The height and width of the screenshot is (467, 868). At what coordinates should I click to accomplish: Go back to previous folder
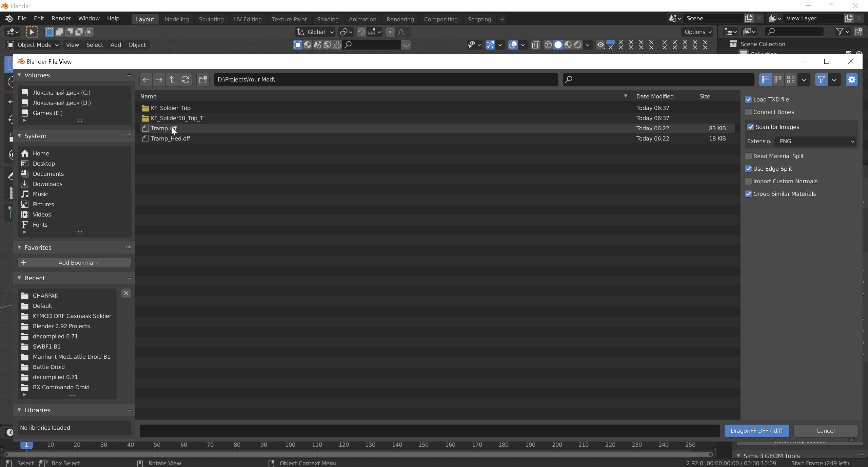point(146,80)
